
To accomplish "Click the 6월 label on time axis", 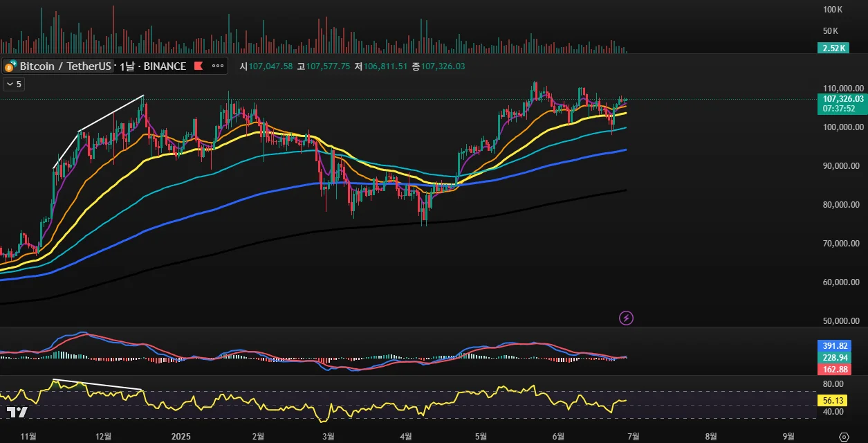I will click(x=557, y=437).
